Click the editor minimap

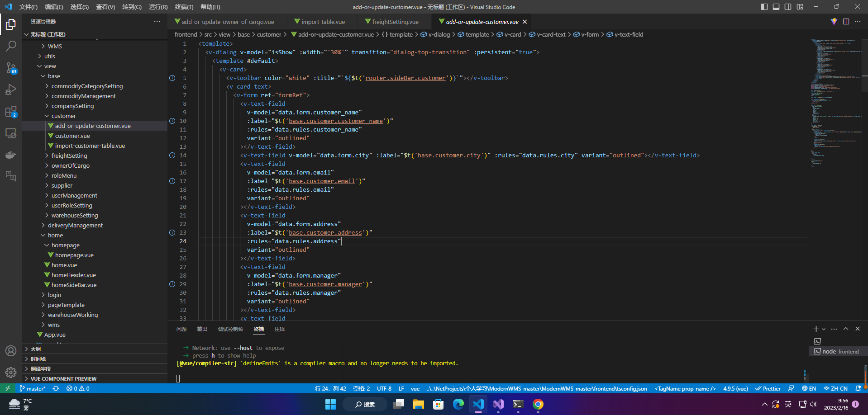coord(835,103)
